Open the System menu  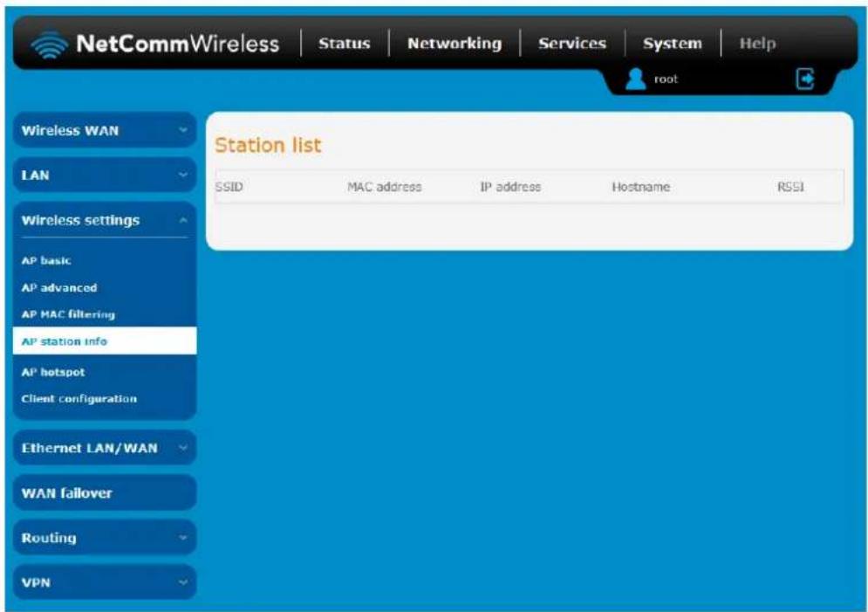tap(672, 43)
